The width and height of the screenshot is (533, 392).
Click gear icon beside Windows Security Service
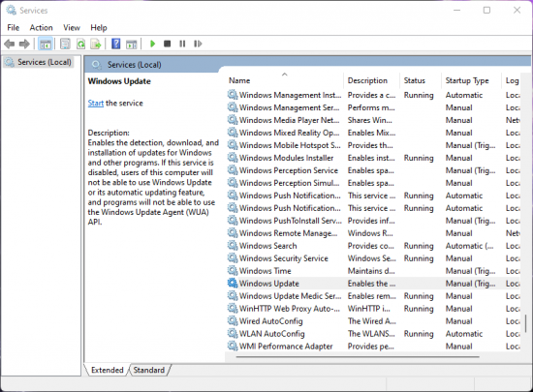(233, 257)
